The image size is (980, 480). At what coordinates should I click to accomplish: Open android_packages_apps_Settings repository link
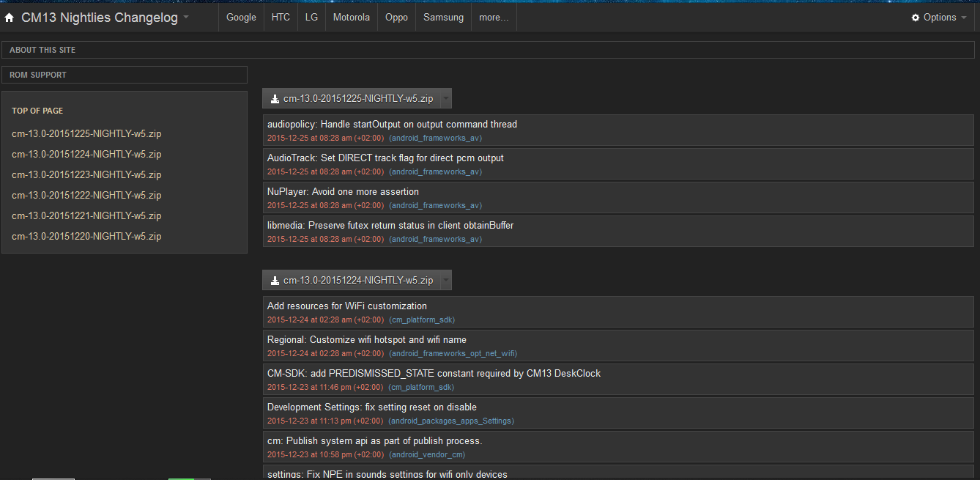point(451,421)
